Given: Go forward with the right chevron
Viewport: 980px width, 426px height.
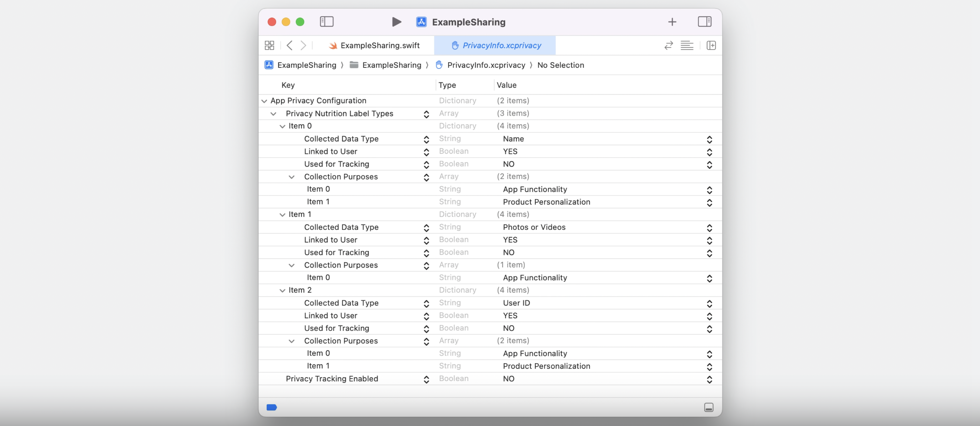Looking at the screenshot, I should [303, 46].
